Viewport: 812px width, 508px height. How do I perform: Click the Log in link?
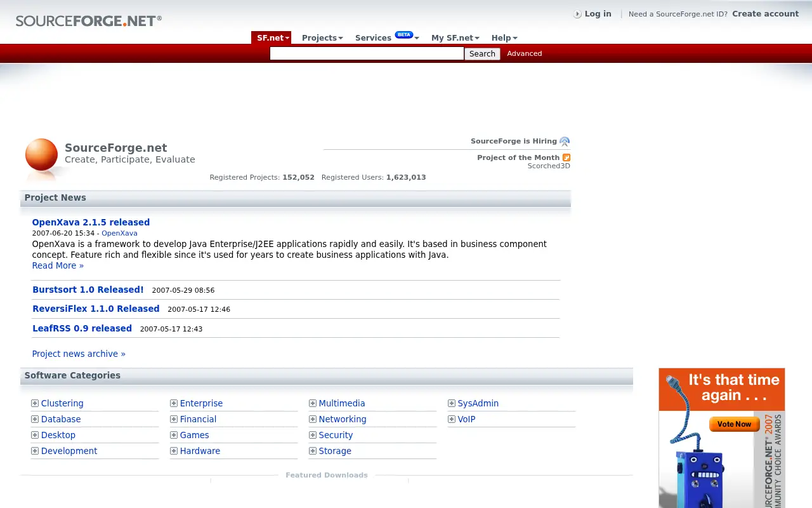click(x=598, y=13)
